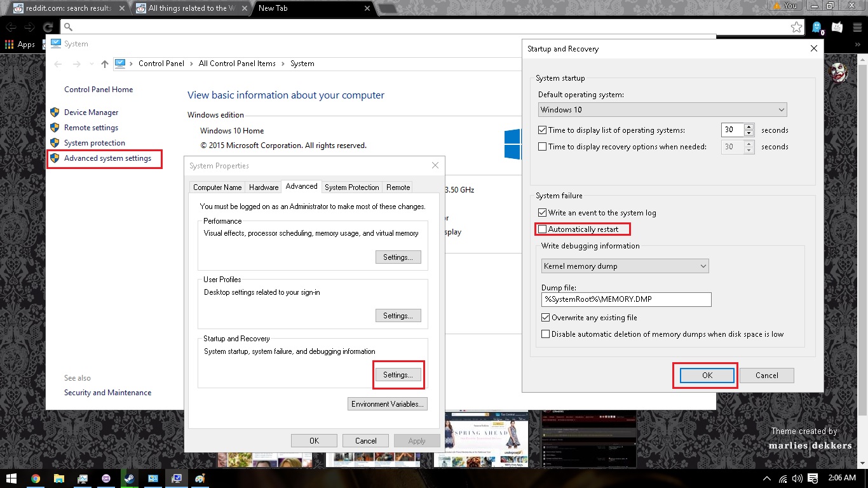Image resolution: width=868 pixels, height=488 pixels.
Task: Increase the operating system list seconds
Action: pyautogui.click(x=749, y=126)
